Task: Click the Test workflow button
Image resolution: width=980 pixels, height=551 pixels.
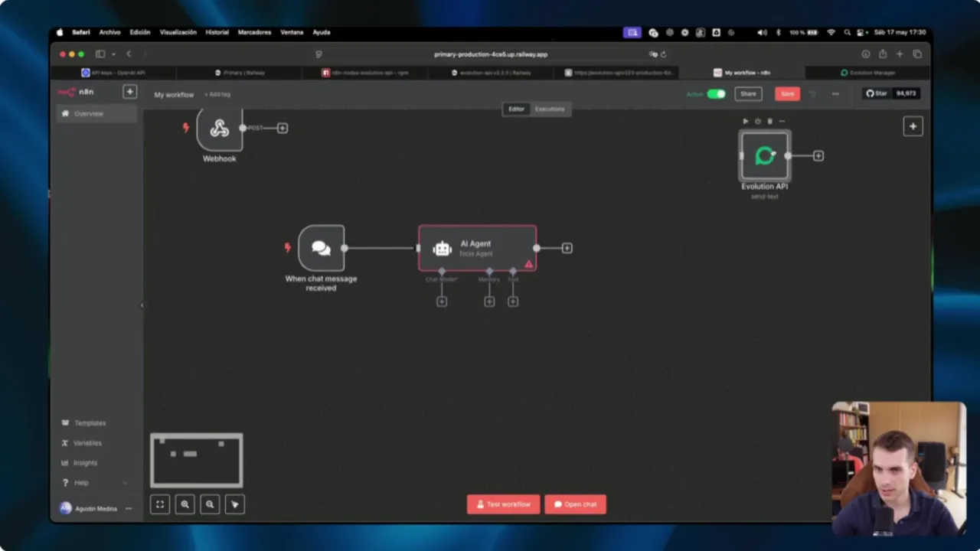Action: 503,504
